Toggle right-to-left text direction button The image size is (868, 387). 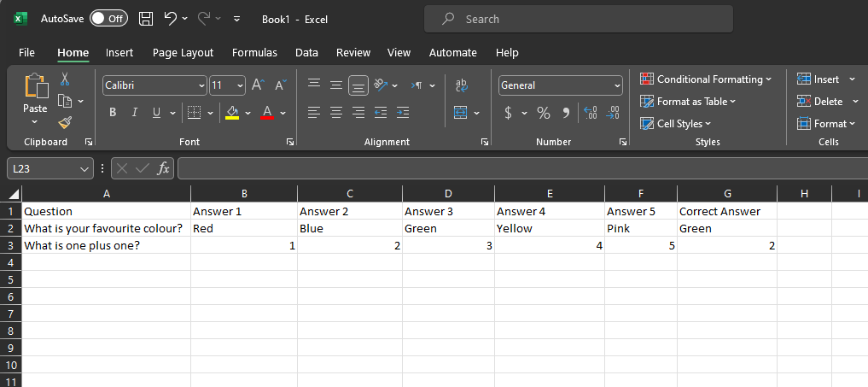(x=417, y=85)
